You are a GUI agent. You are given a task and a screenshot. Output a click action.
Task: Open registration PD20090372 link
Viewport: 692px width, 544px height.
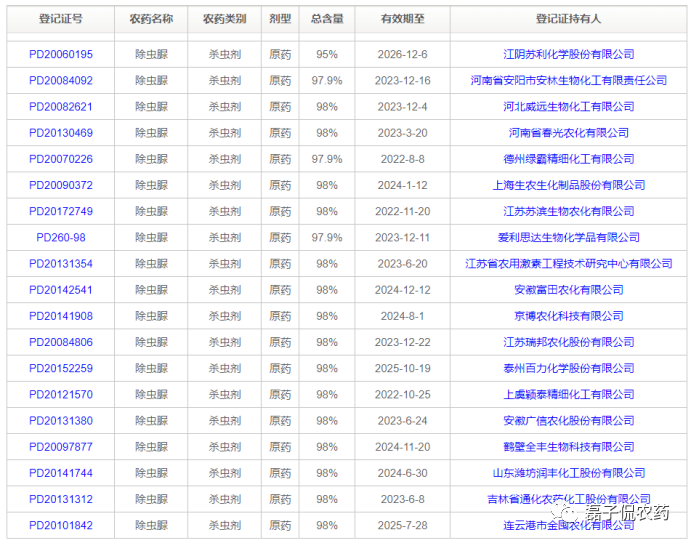pos(61,185)
